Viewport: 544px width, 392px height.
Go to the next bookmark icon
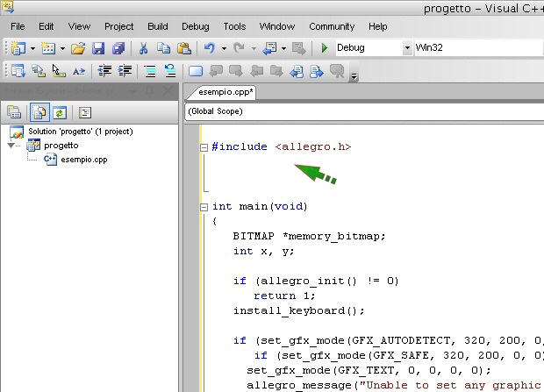point(236,71)
